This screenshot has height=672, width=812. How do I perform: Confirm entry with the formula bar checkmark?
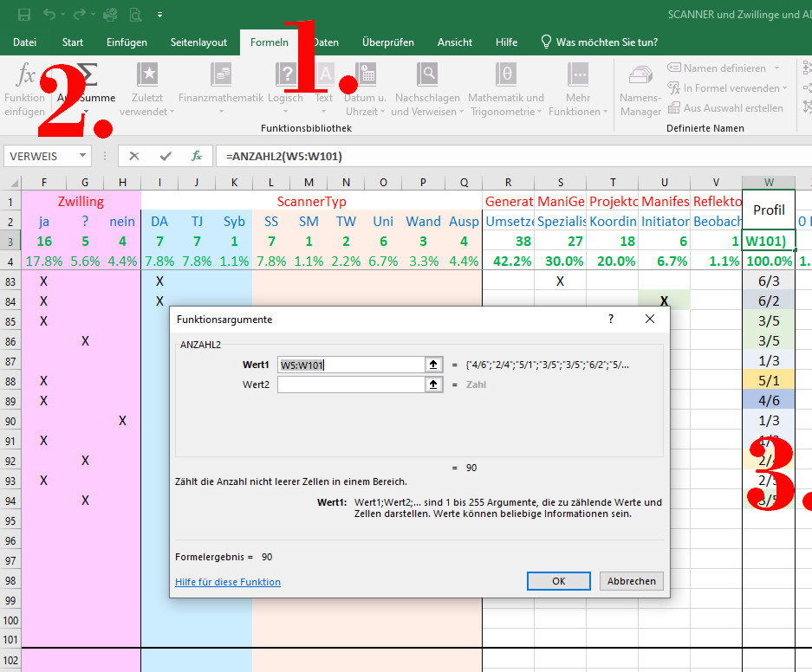166,156
